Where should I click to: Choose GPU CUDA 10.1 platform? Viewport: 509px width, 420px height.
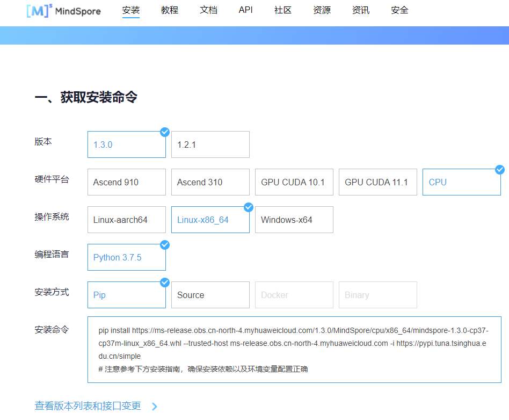[x=294, y=182]
